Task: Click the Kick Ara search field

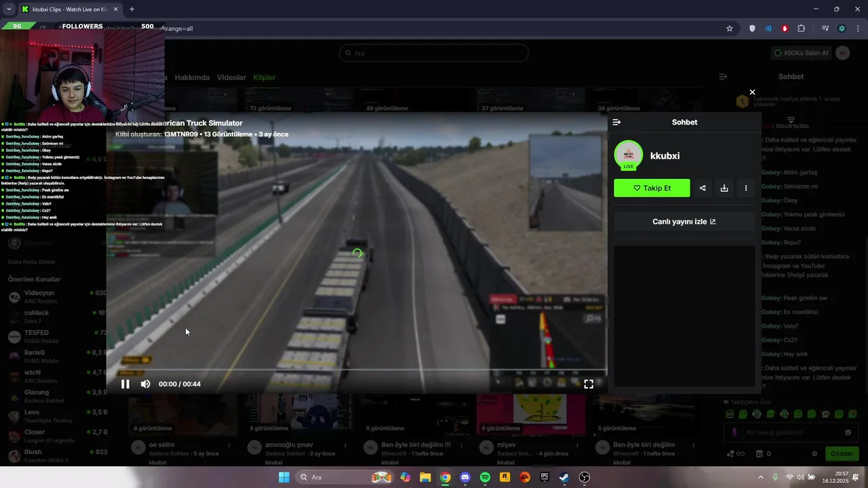Action: 434,53
